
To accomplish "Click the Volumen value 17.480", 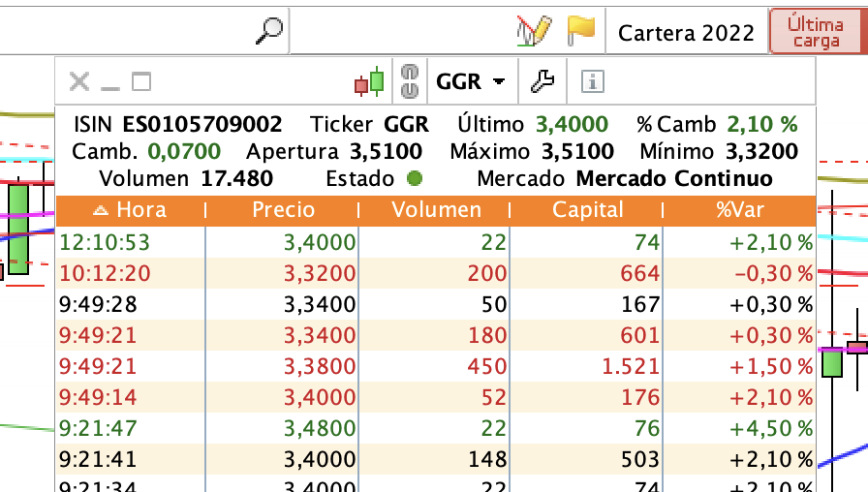I will (237, 179).
